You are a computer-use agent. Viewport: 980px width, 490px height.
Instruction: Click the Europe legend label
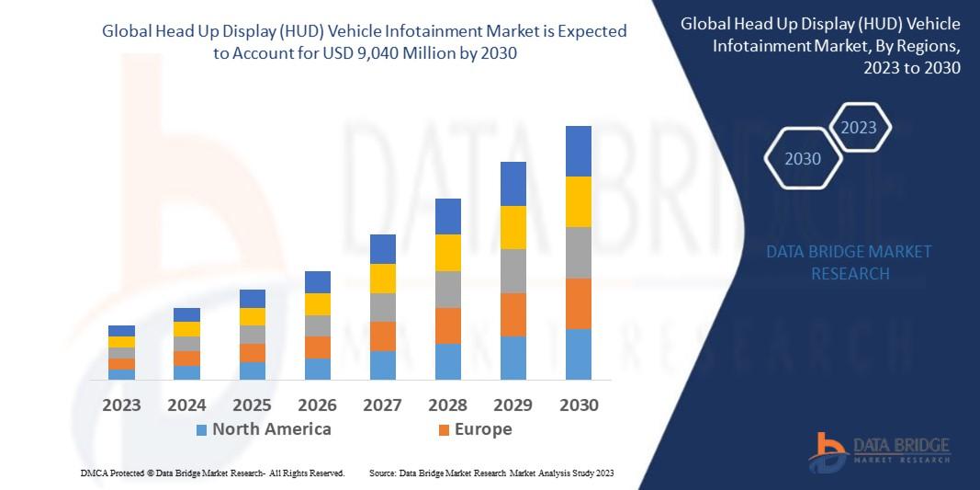482,429
